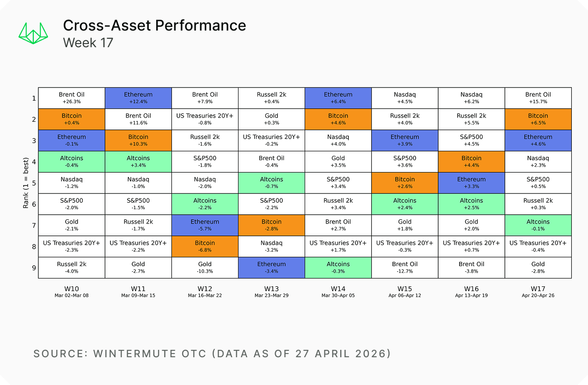The width and height of the screenshot is (588, 385).
Task: Click the W17 Apr 20–Apr 26 column label
Action: [538, 291]
